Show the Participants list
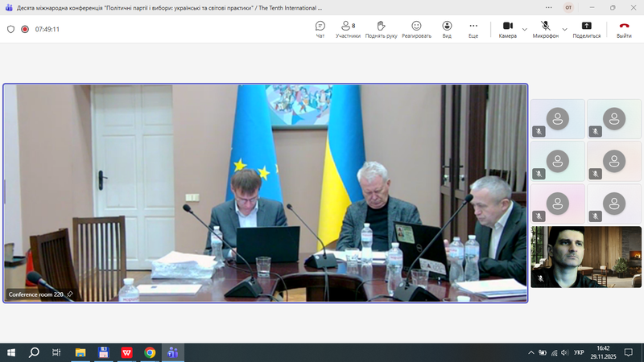The image size is (644, 362). point(348,29)
